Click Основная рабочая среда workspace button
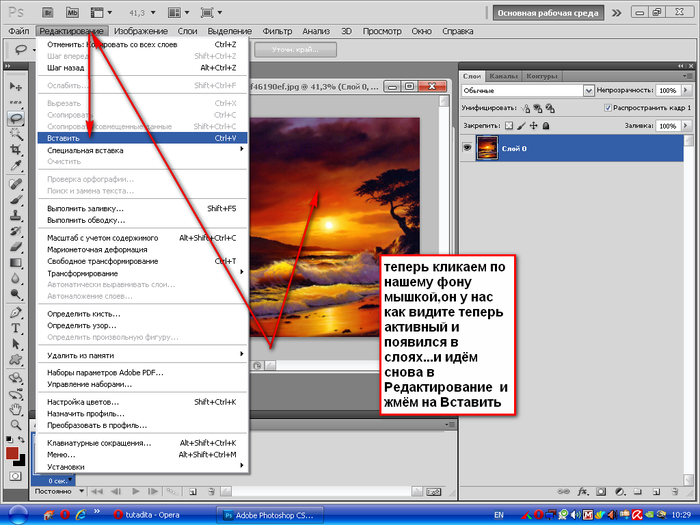The image size is (700, 525). coord(548,13)
